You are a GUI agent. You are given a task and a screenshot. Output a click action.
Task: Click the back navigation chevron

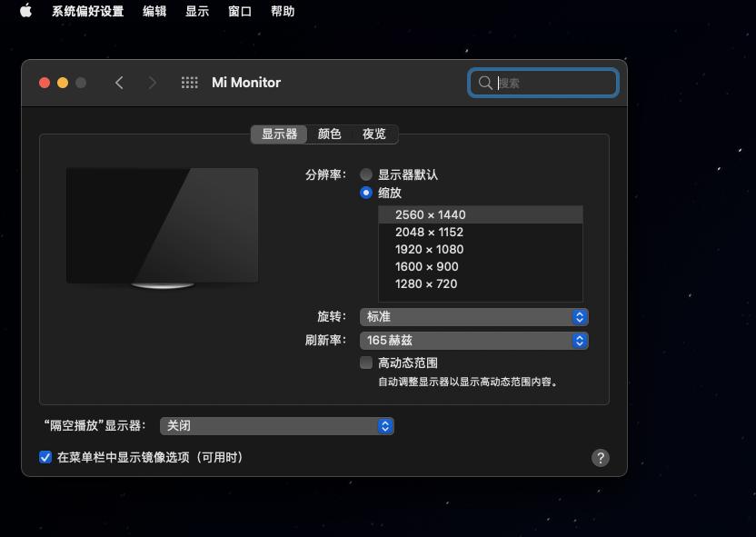click(x=119, y=82)
